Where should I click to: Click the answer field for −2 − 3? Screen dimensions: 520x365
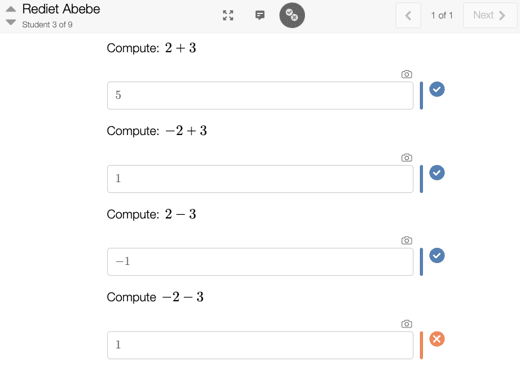click(x=260, y=345)
